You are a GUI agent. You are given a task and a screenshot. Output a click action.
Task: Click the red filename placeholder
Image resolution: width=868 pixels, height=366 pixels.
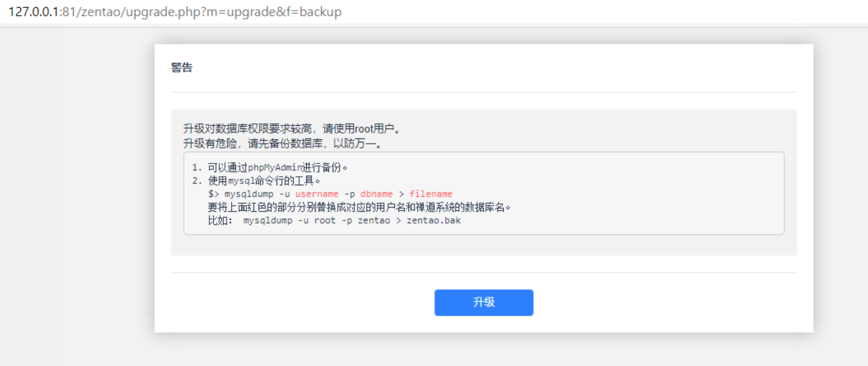[x=431, y=194]
